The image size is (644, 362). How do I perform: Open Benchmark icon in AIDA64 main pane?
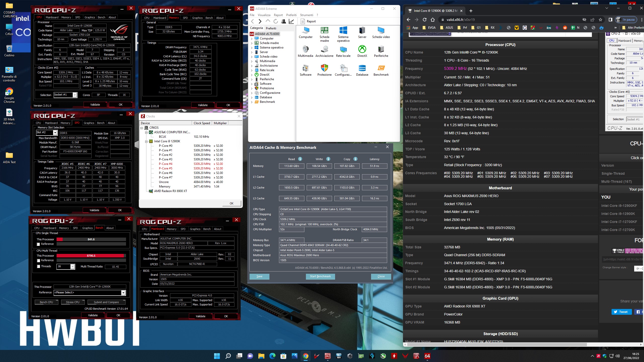(381, 70)
